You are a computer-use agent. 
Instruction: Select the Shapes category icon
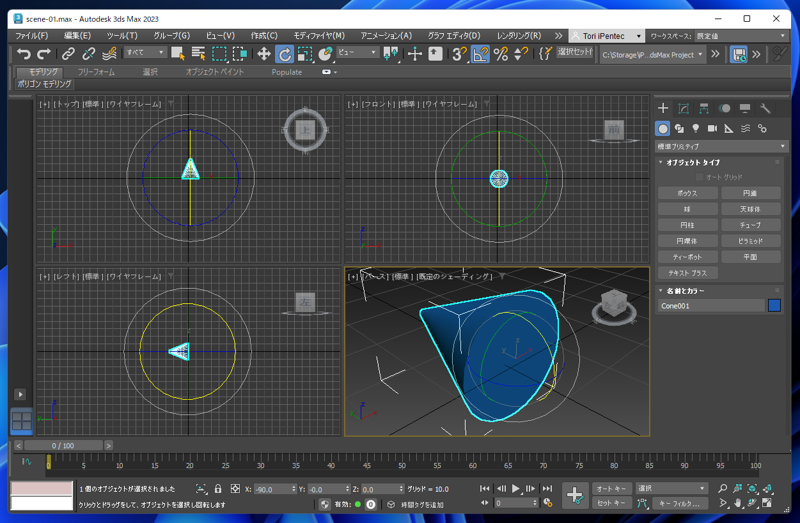point(679,129)
